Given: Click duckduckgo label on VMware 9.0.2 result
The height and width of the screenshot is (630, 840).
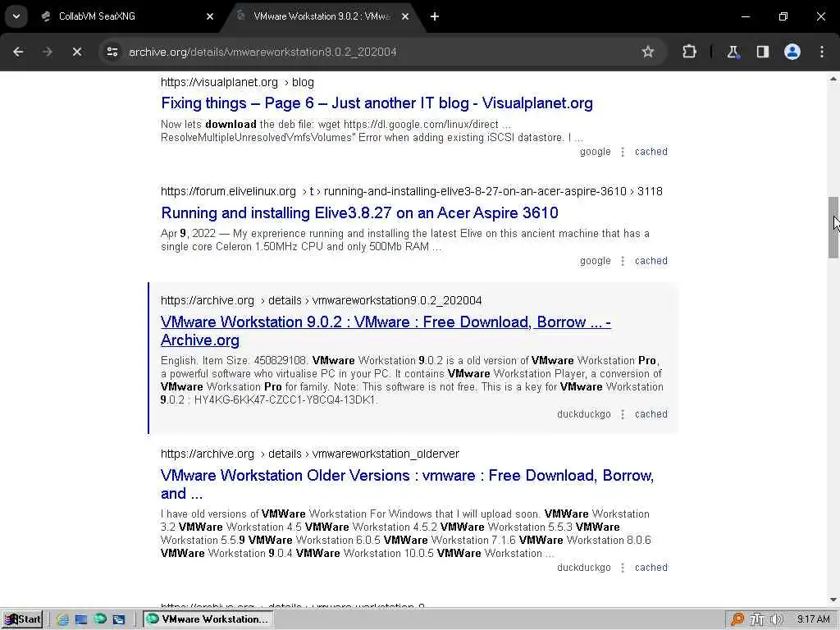Looking at the screenshot, I should 584,414.
